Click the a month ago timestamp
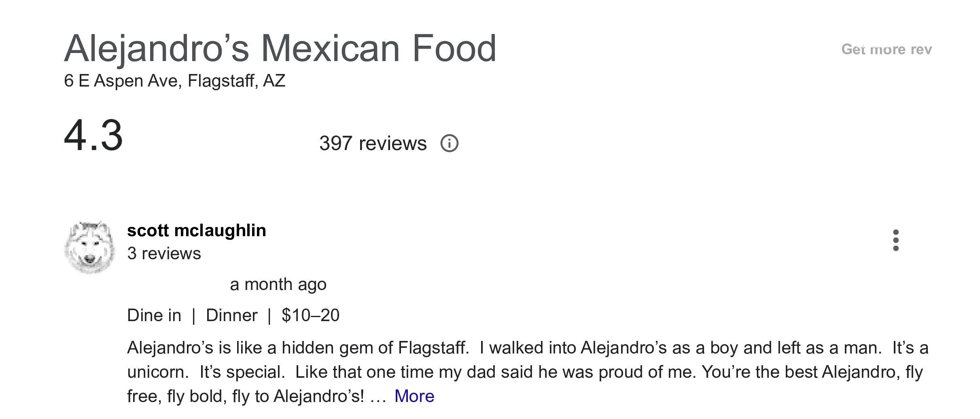The width and height of the screenshot is (980, 419). point(278,284)
